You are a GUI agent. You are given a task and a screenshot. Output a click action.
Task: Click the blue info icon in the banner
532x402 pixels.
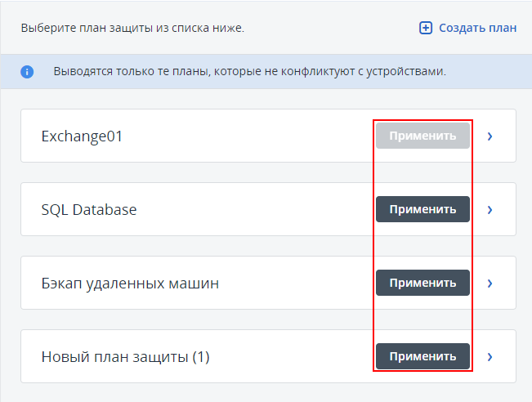pos(27,72)
